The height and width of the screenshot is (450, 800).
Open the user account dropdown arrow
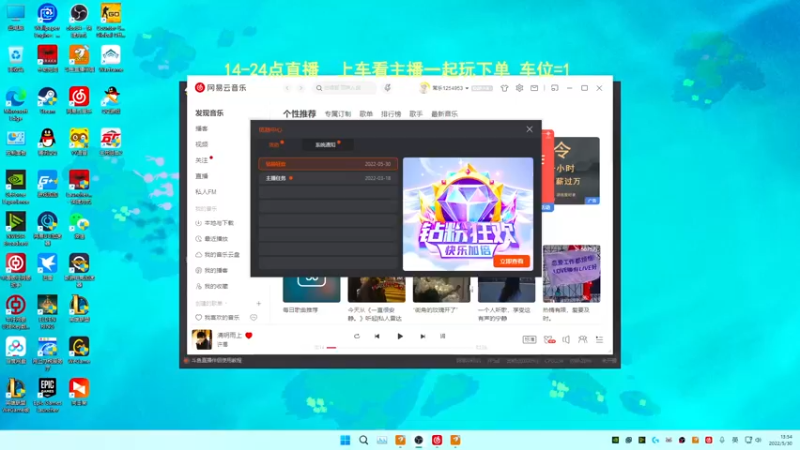[x=467, y=88]
